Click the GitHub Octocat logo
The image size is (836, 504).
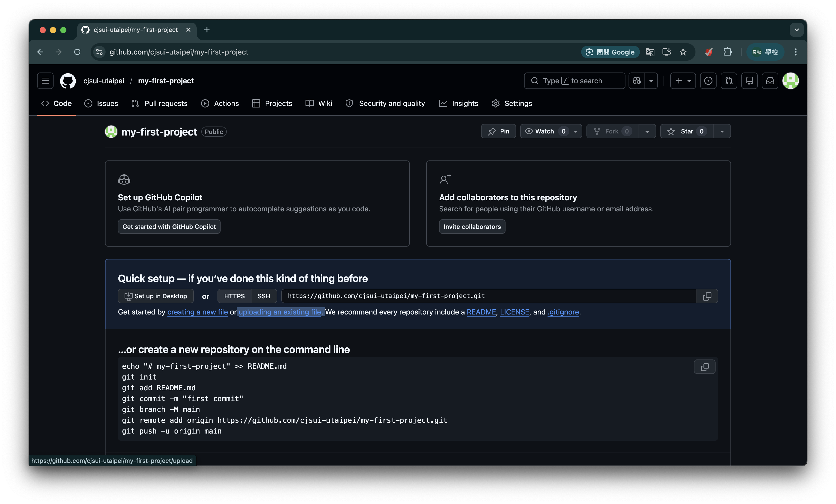[x=68, y=81]
